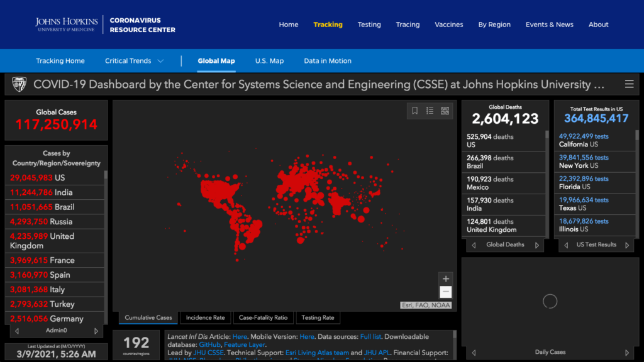Switch to Testing Rate map tab

(x=318, y=317)
